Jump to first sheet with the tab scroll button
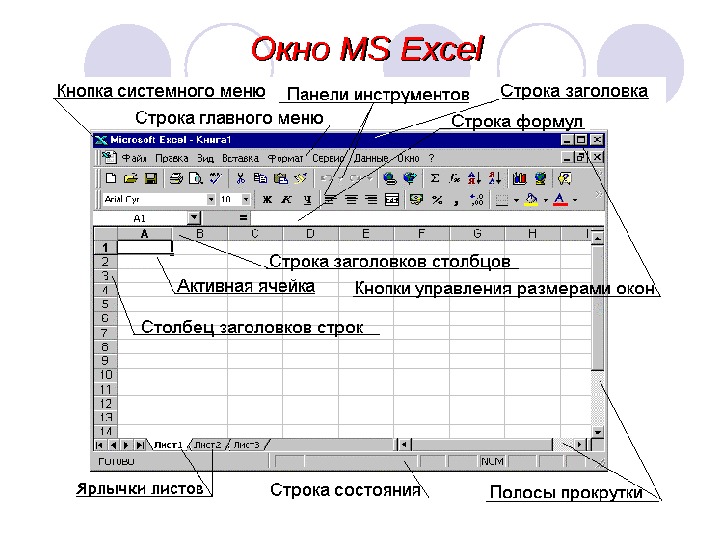The width and height of the screenshot is (720, 540). 99,444
